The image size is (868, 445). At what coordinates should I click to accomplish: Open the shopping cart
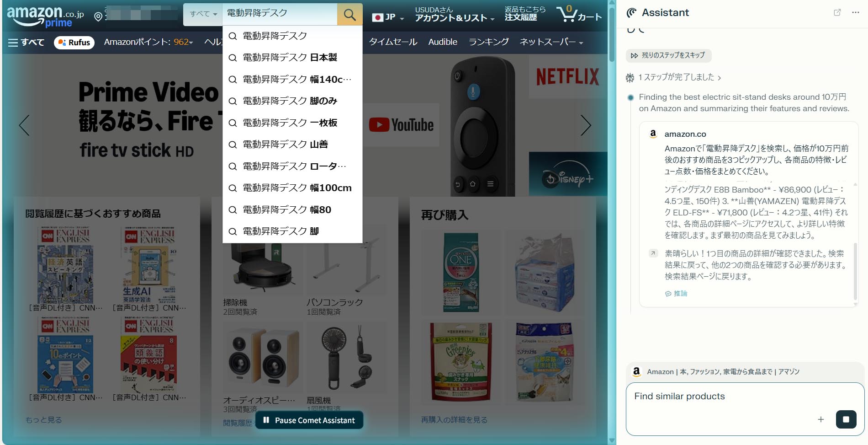click(579, 15)
